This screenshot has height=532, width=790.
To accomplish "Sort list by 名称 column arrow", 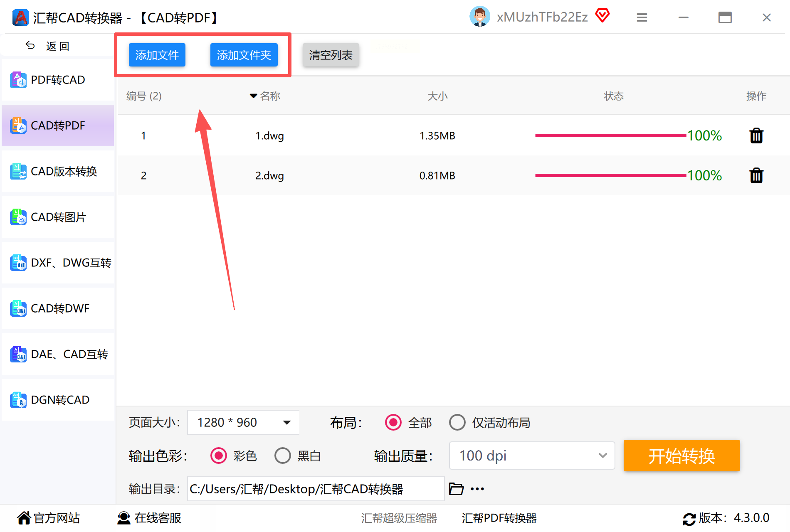I will coord(253,96).
